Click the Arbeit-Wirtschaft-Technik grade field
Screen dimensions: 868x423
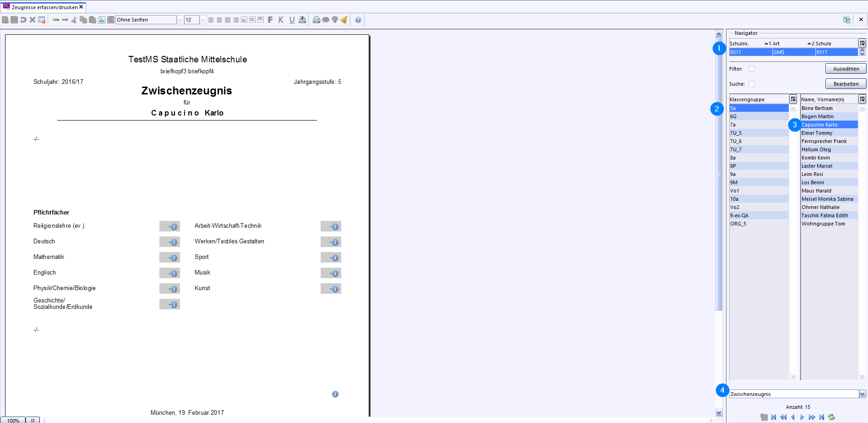331,226
